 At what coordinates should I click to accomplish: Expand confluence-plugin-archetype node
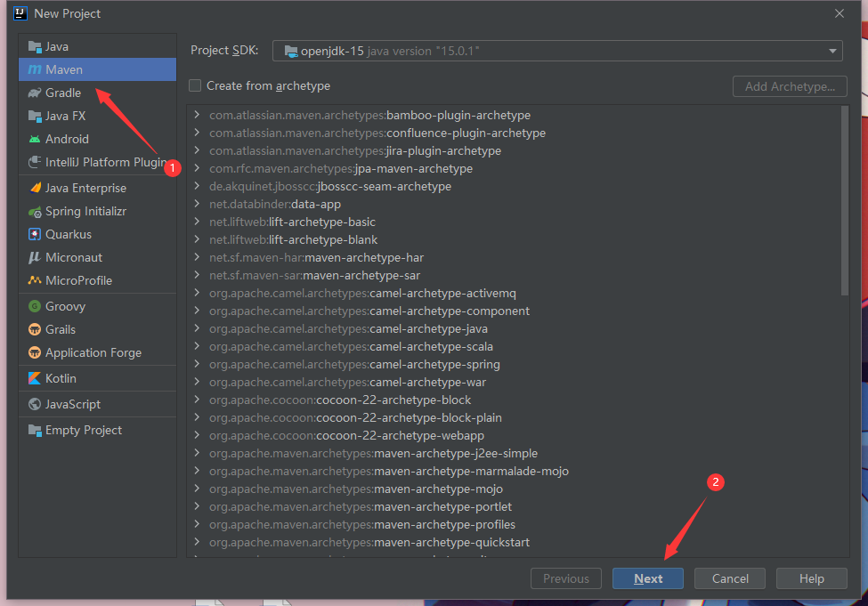(x=197, y=133)
